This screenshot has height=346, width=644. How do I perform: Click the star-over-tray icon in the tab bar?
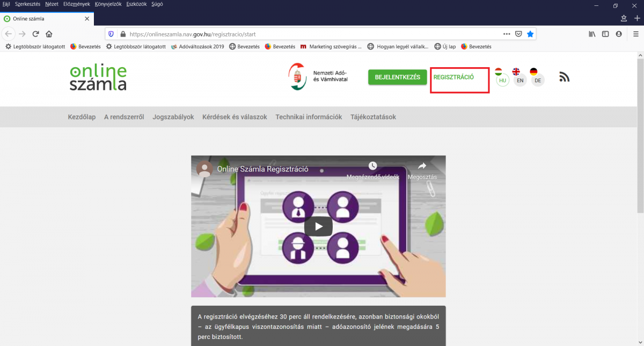[624, 18]
